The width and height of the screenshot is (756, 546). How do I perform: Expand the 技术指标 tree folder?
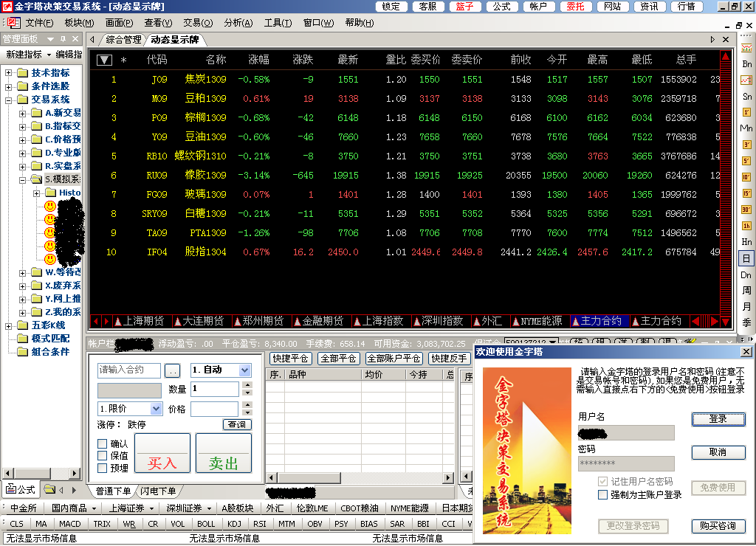click(x=9, y=73)
